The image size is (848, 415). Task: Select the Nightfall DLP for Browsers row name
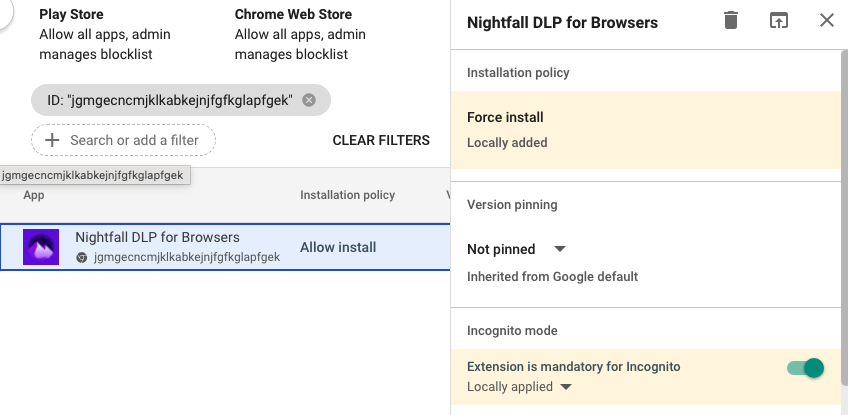coord(157,238)
